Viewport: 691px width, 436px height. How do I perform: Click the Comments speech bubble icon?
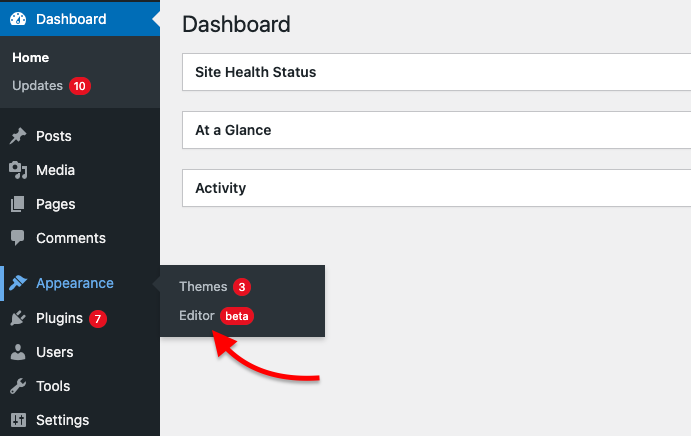point(18,238)
